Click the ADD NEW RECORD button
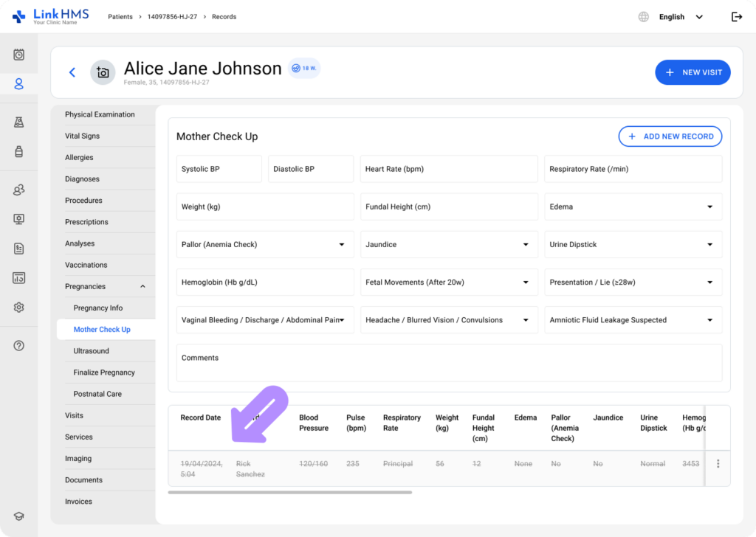 click(670, 136)
